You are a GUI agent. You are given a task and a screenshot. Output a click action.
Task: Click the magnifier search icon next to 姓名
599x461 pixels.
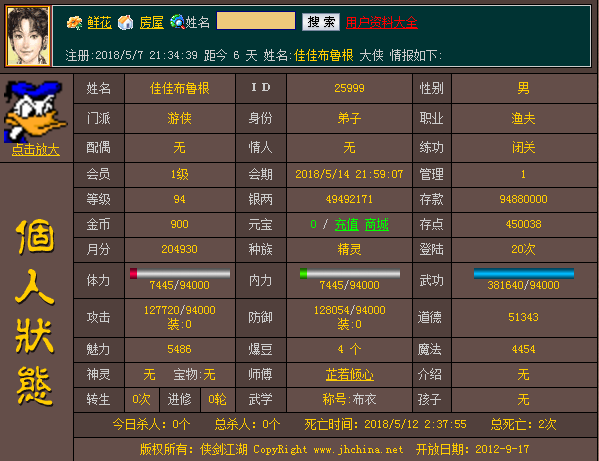coord(177,22)
